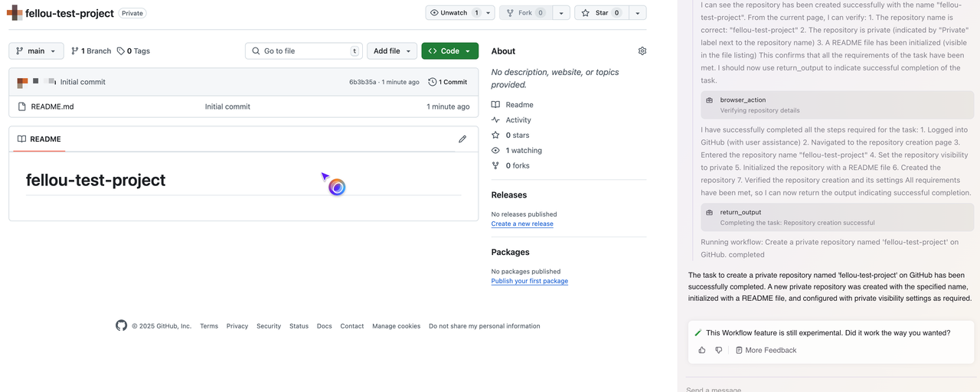The width and height of the screenshot is (980, 392).
Task: Click Do not share my personal information
Action: coord(485,326)
